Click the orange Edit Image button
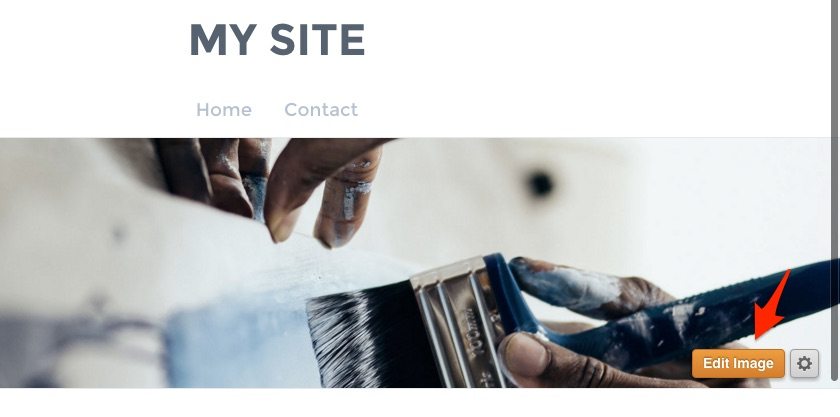 click(738, 363)
